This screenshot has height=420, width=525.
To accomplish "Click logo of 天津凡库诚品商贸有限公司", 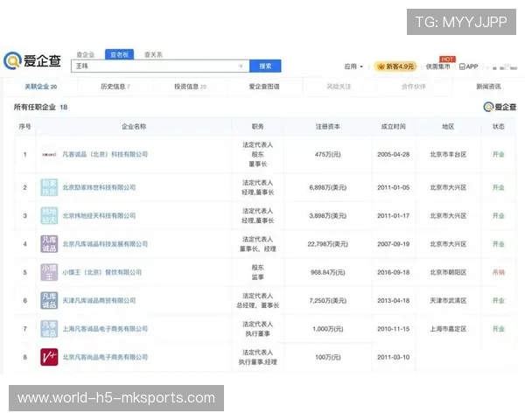I will tap(49, 300).
